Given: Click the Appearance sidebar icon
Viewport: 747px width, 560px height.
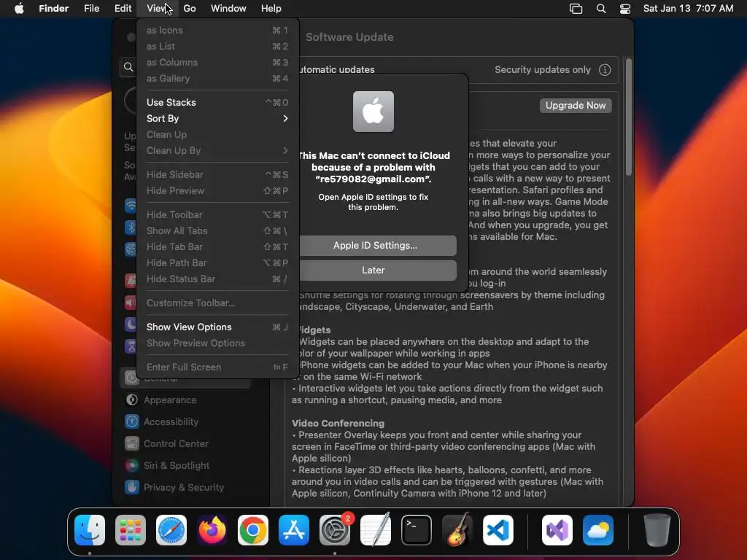Looking at the screenshot, I should [x=132, y=400].
